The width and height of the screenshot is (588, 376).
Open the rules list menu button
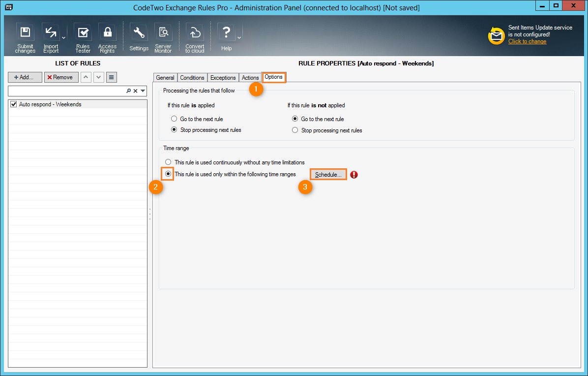tap(112, 77)
